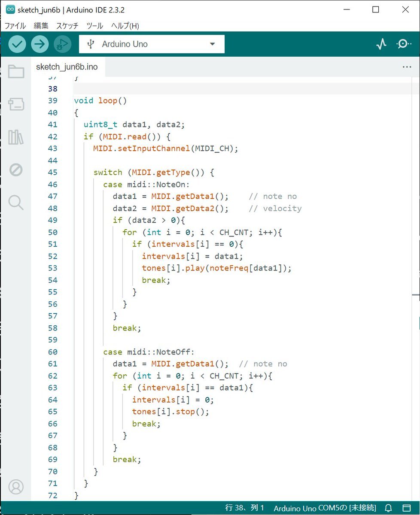The height and width of the screenshot is (515, 420).
Task: Open the Boards Manager sidebar icon
Action: pos(16,104)
